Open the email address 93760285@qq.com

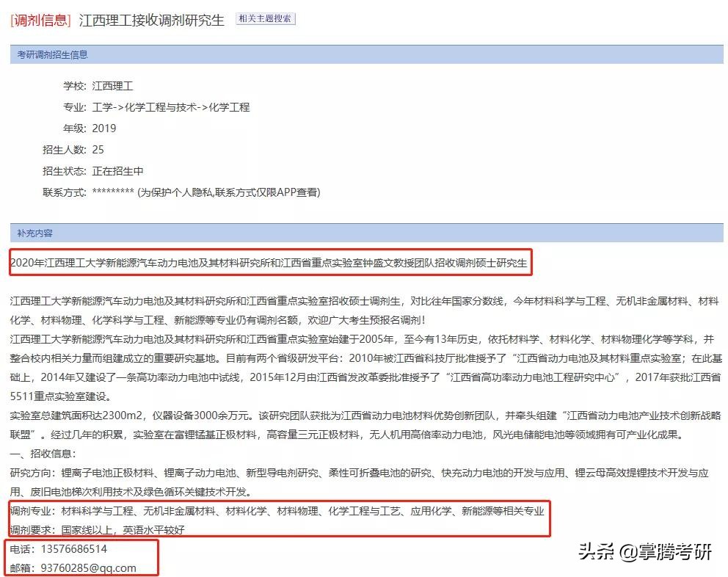90,567
